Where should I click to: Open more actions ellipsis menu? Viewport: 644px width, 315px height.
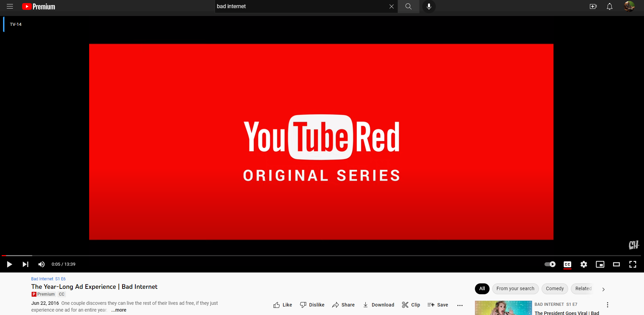click(x=460, y=305)
